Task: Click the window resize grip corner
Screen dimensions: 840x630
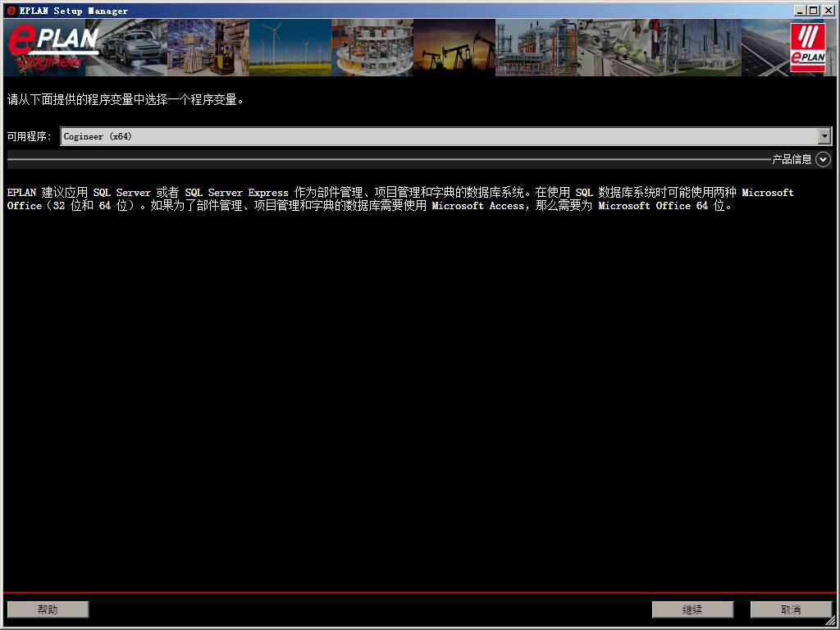Action: (831, 622)
